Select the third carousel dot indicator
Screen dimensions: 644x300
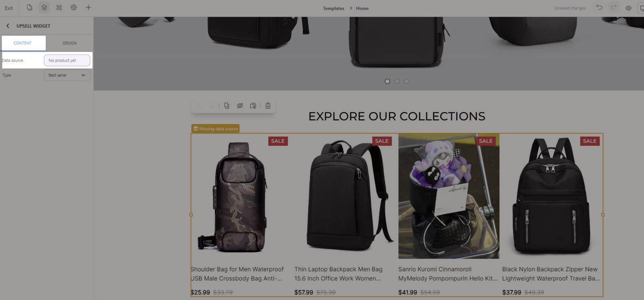[407, 81]
